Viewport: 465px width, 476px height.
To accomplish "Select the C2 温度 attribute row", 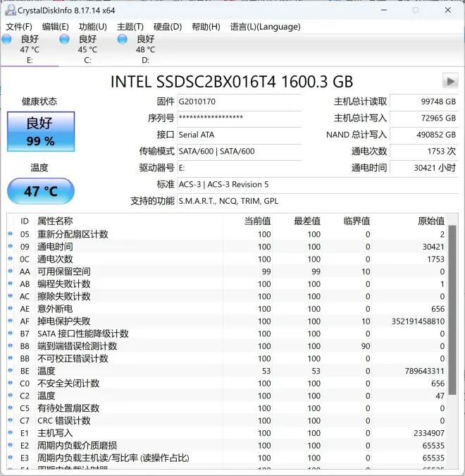I will tap(227, 396).
